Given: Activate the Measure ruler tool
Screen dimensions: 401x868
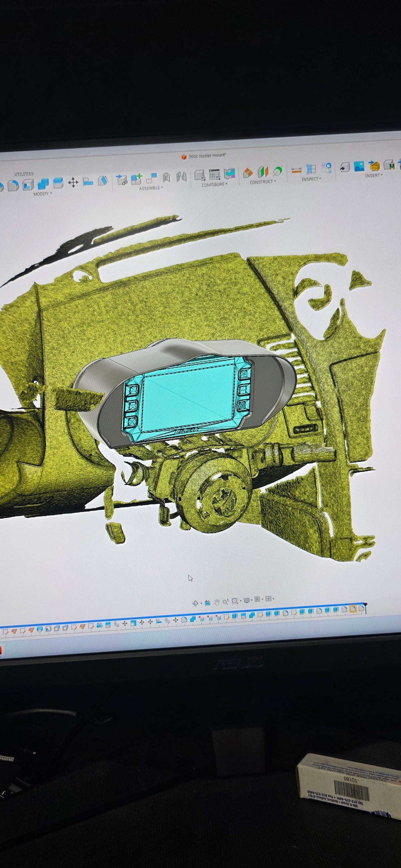Looking at the screenshot, I should [x=296, y=170].
